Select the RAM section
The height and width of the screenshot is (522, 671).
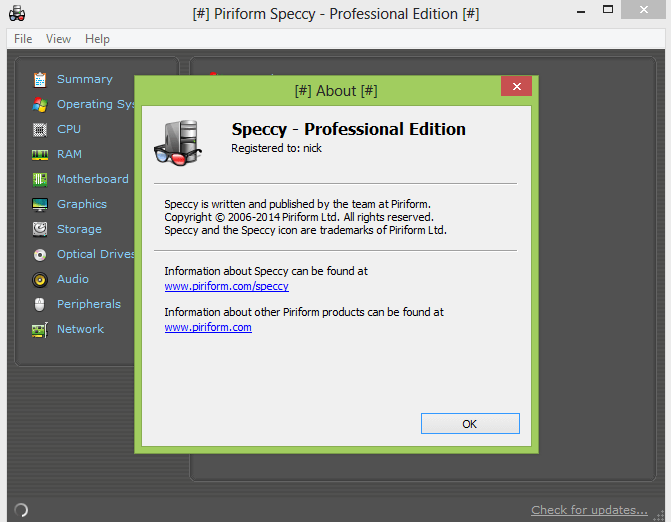pyautogui.click(x=69, y=154)
